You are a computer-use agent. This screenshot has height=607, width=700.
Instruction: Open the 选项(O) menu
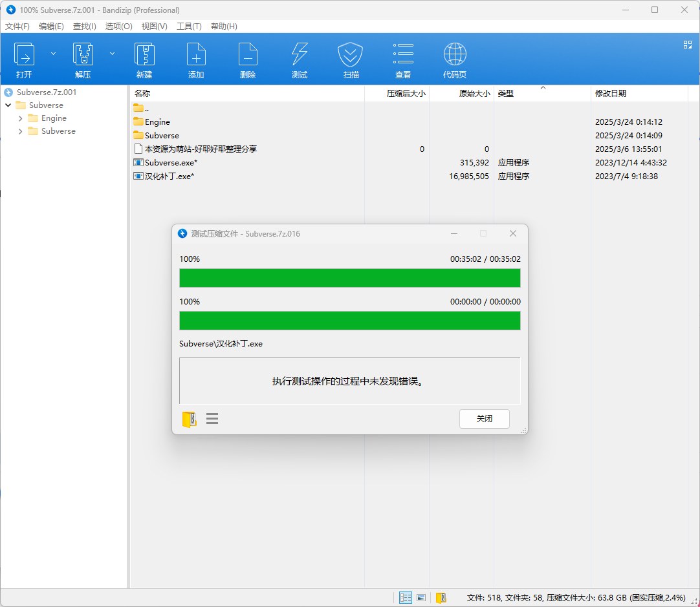point(119,27)
